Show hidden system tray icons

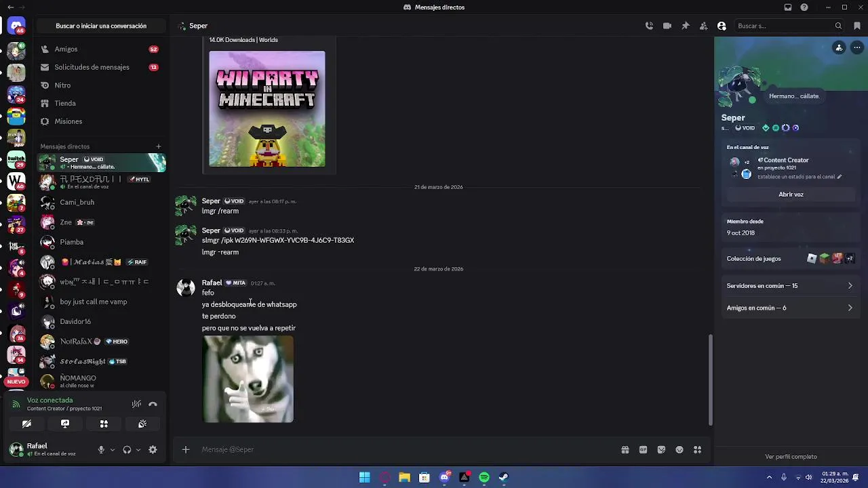coord(769,477)
